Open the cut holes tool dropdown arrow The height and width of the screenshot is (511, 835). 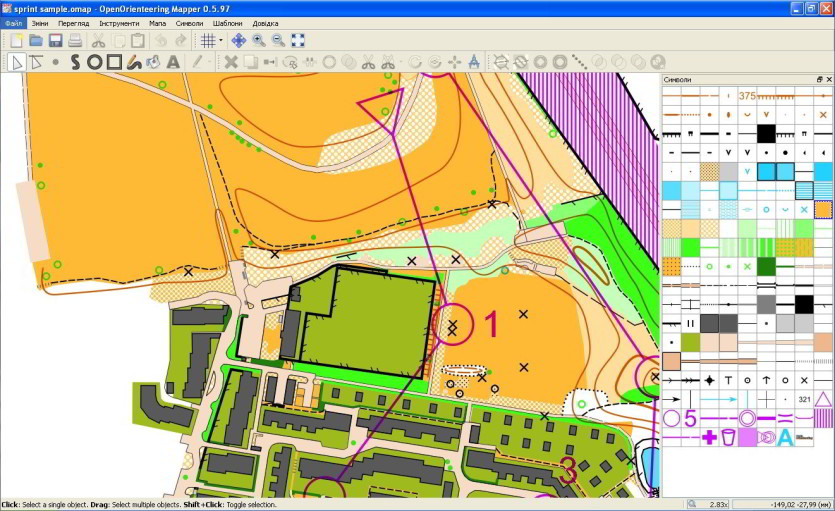pyautogui.click(x=400, y=62)
